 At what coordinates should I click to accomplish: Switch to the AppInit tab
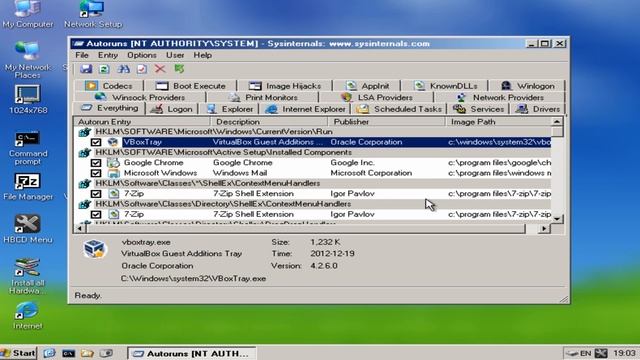tap(367, 86)
